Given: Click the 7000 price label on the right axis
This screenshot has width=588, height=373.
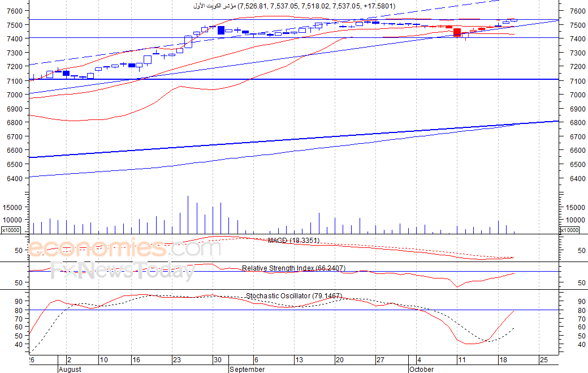Looking at the screenshot, I should click(577, 95).
